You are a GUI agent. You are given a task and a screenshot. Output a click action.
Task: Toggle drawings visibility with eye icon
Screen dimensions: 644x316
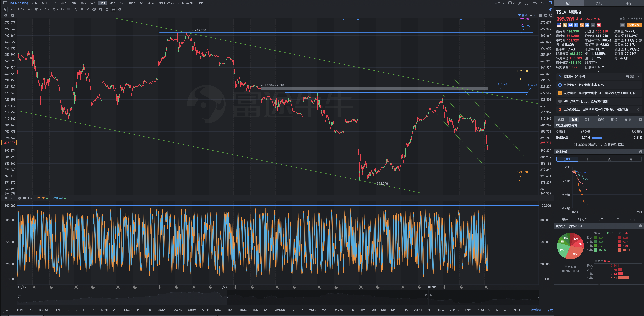click(94, 9)
